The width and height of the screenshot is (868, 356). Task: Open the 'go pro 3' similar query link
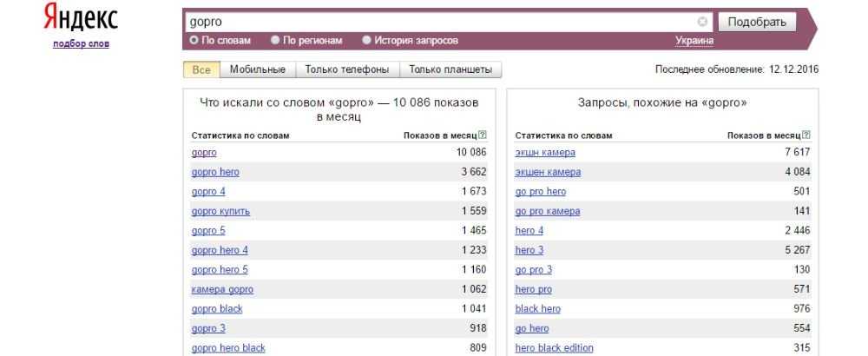pos(534,270)
